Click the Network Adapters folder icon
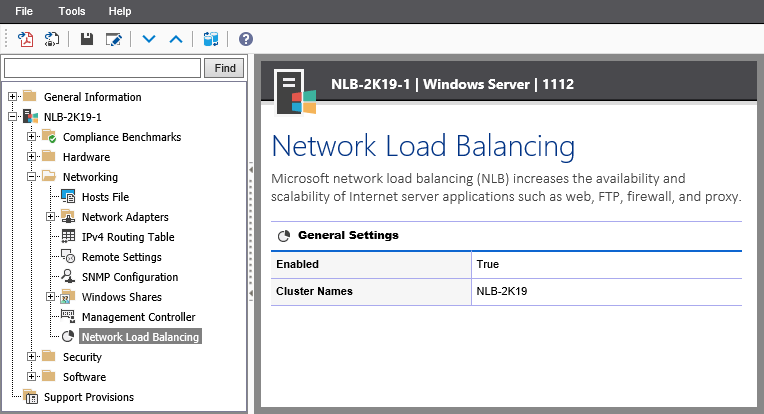 point(68,216)
